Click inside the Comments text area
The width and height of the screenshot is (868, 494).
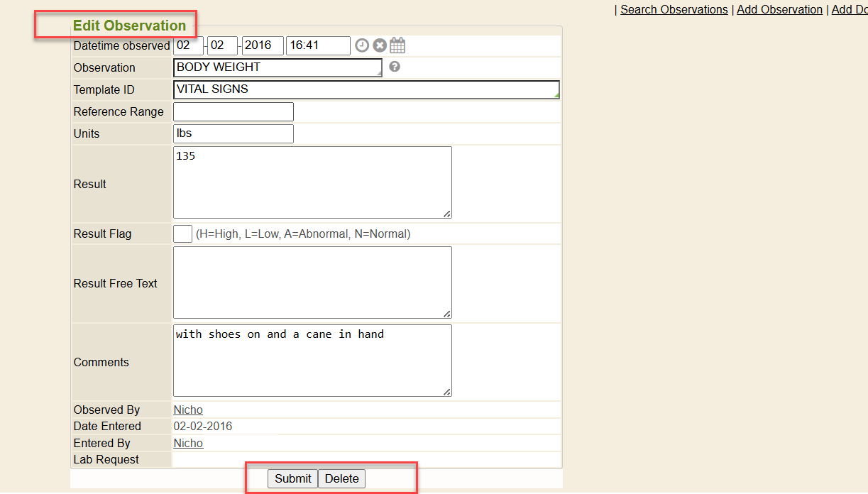click(312, 361)
